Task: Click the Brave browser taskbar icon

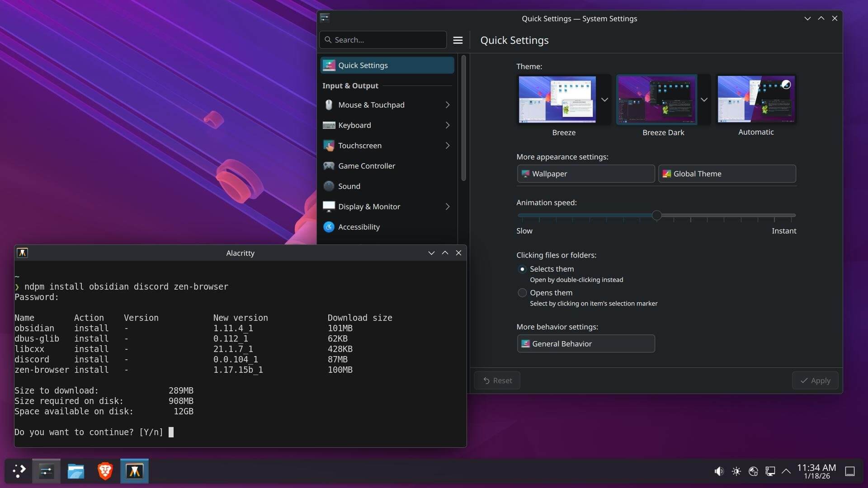Action: [x=105, y=471]
